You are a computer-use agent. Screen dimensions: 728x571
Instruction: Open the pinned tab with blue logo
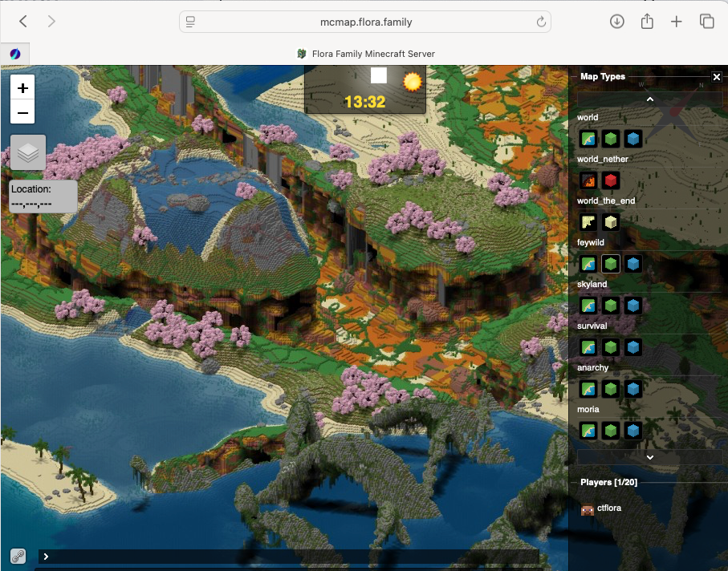15,54
